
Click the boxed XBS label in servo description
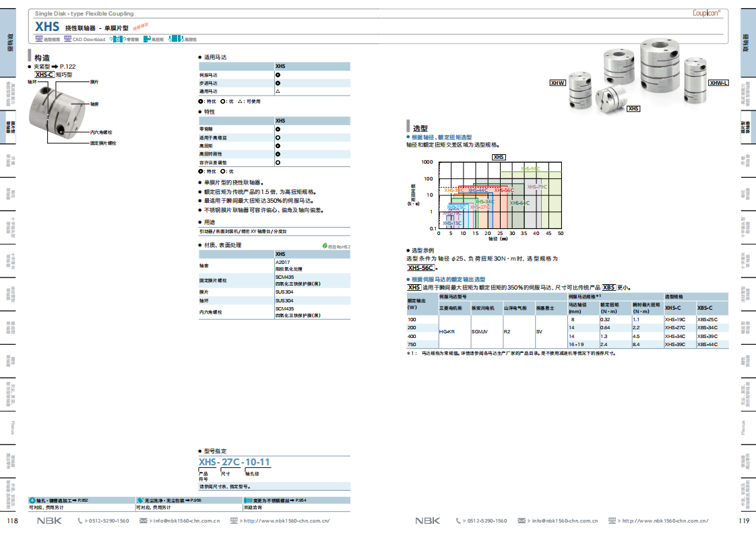click(x=609, y=288)
